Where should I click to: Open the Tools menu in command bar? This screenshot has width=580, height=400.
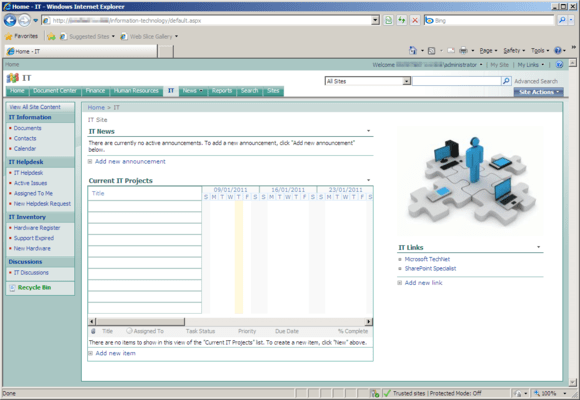[540, 50]
